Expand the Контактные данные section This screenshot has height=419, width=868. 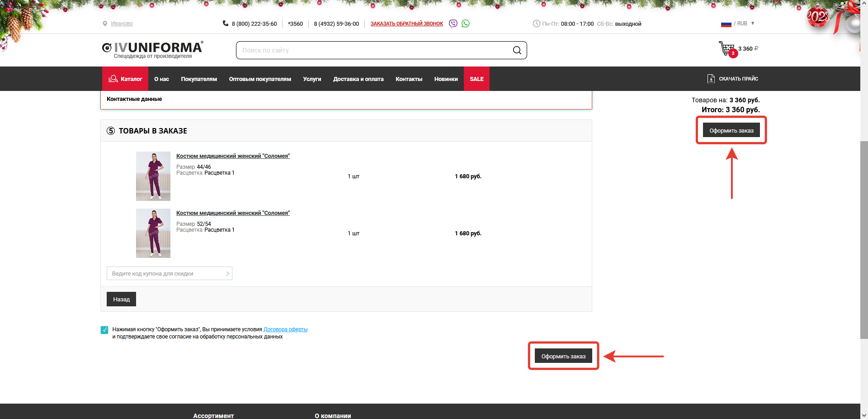point(134,99)
